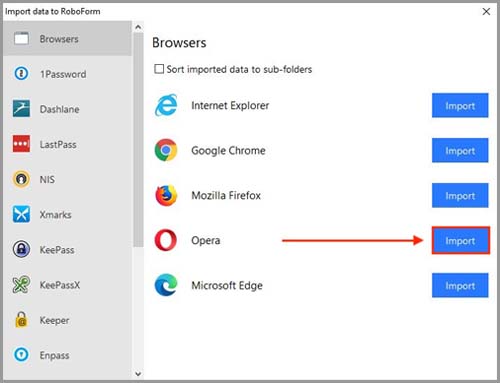The height and width of the screenshot is (383, 500).
Task: Click the NIS Norton icon
Action: (21, 179)
